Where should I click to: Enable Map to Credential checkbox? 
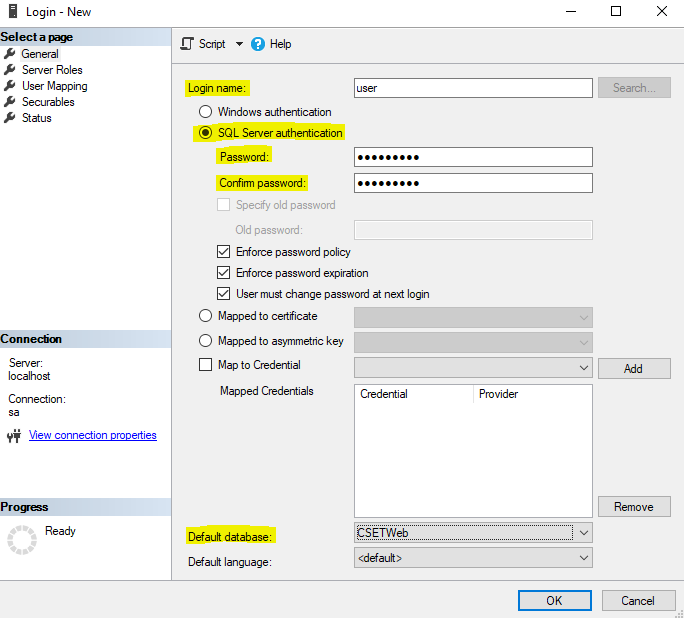coord(205,365)
